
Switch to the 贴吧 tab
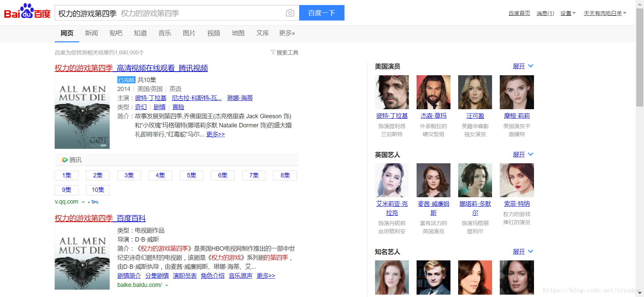[116, 33]
